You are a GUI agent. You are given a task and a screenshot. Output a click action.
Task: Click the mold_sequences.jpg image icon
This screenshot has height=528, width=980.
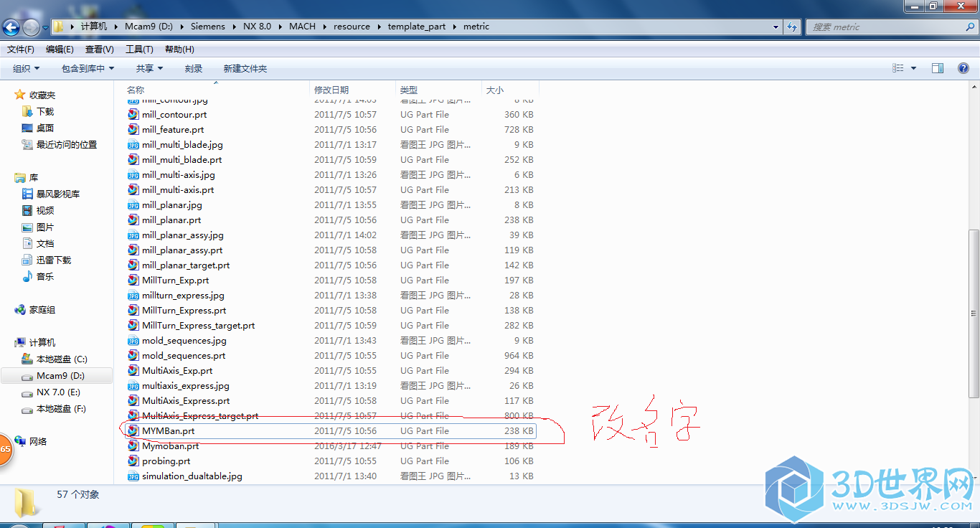click(133, 340)
